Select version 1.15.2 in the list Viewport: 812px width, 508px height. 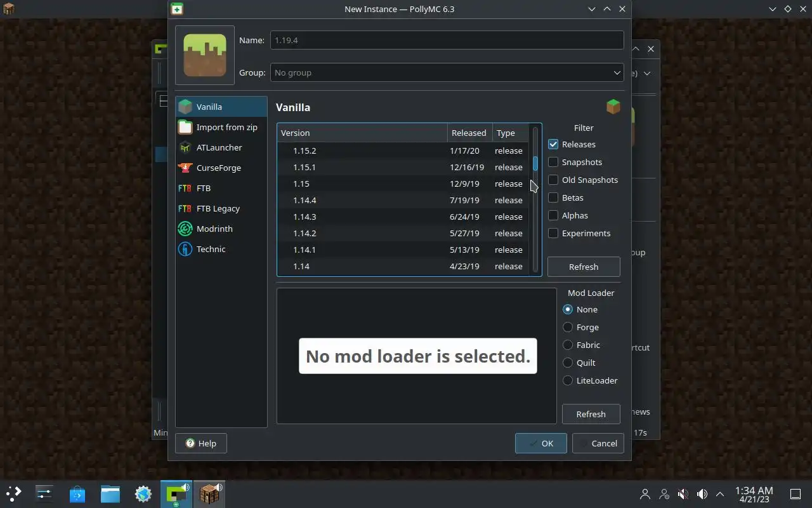point(403,150)
